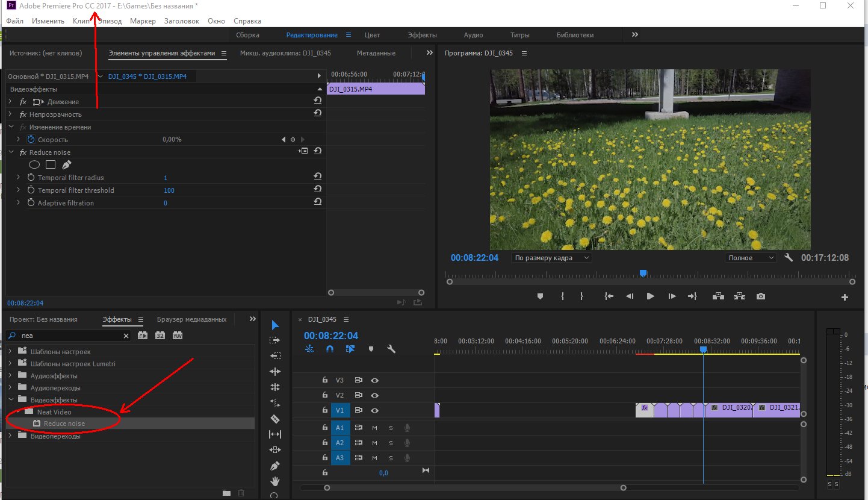Collapse the Reduce noise effect
The height and width of the screenshot is (500, 868).
click(11, 152)
